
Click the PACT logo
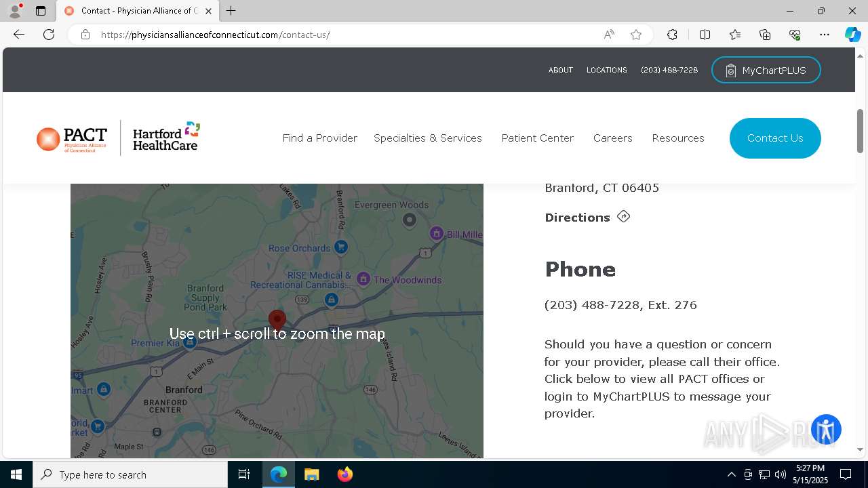pos(72,138)
